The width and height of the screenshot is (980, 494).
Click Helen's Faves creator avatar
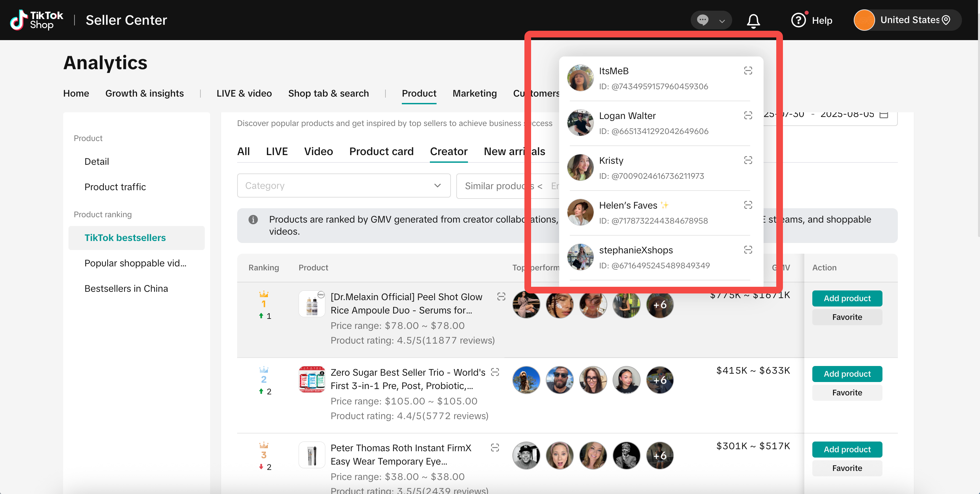[580, 212]
